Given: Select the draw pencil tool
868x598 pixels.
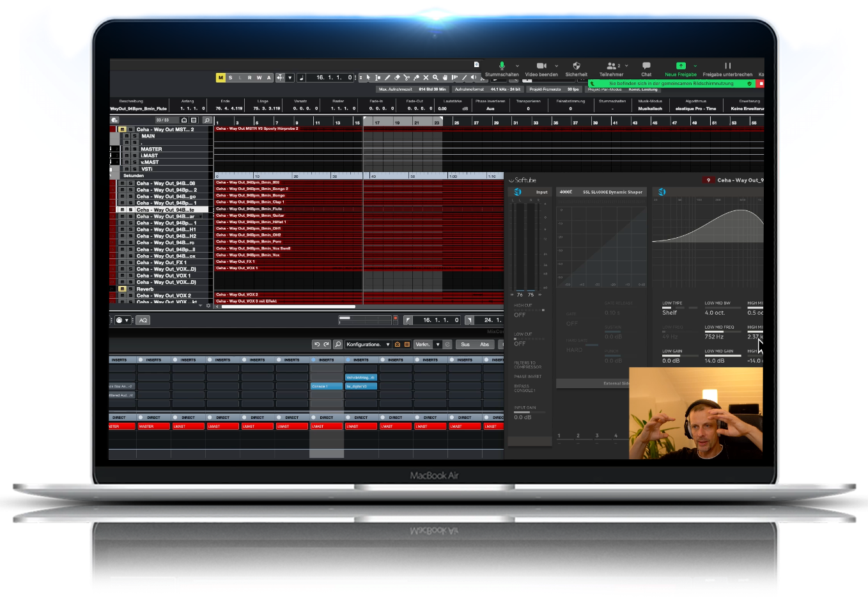Looking at the screenshot, I should point(387,78).
